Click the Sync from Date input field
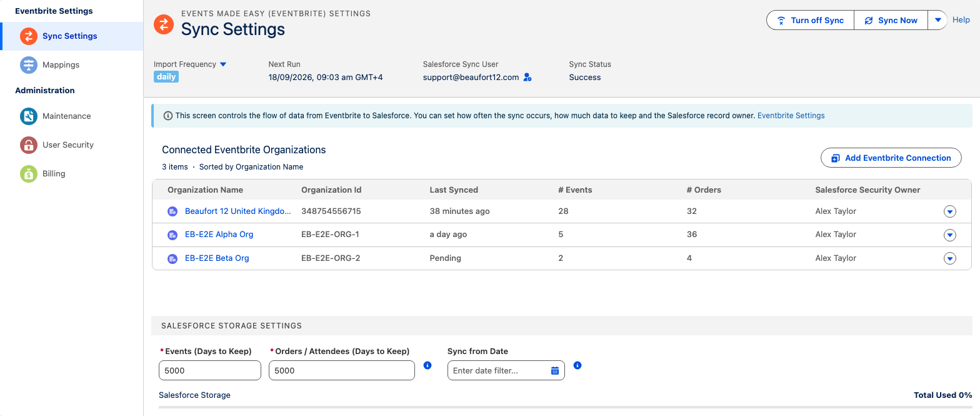Viewport: 980px width, 416px height. pyautogui.click(x=506, y=370)
